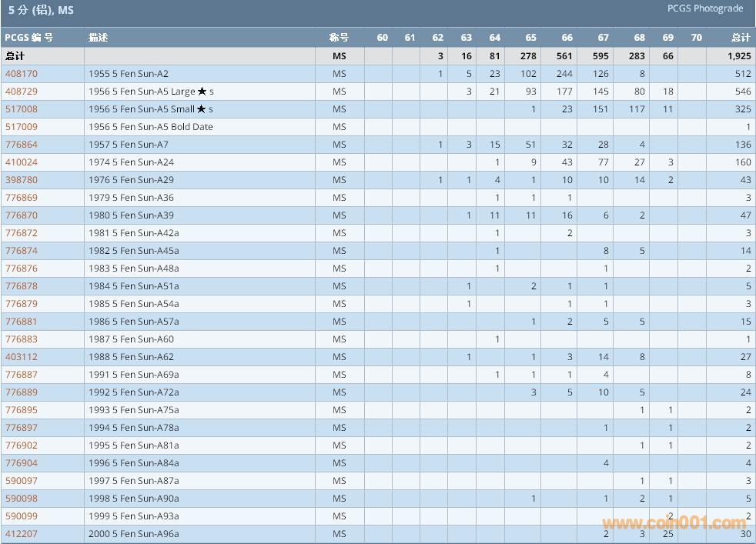Click the grade 70 column header
This screenshot has height=544, width=756.
tap(696, 38)
